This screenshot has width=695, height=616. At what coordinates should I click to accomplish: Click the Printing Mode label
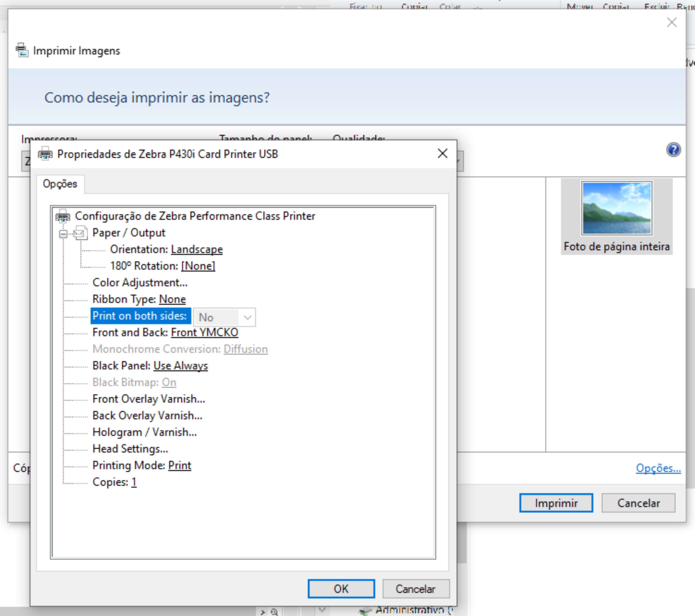pyautogui.click(x=129, y=466)
